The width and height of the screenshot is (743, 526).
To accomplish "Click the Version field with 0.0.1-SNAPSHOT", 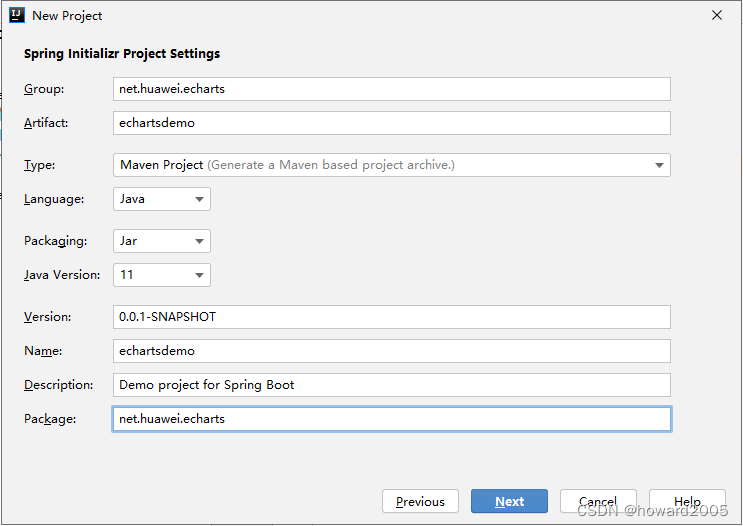I will click(391, 317).
